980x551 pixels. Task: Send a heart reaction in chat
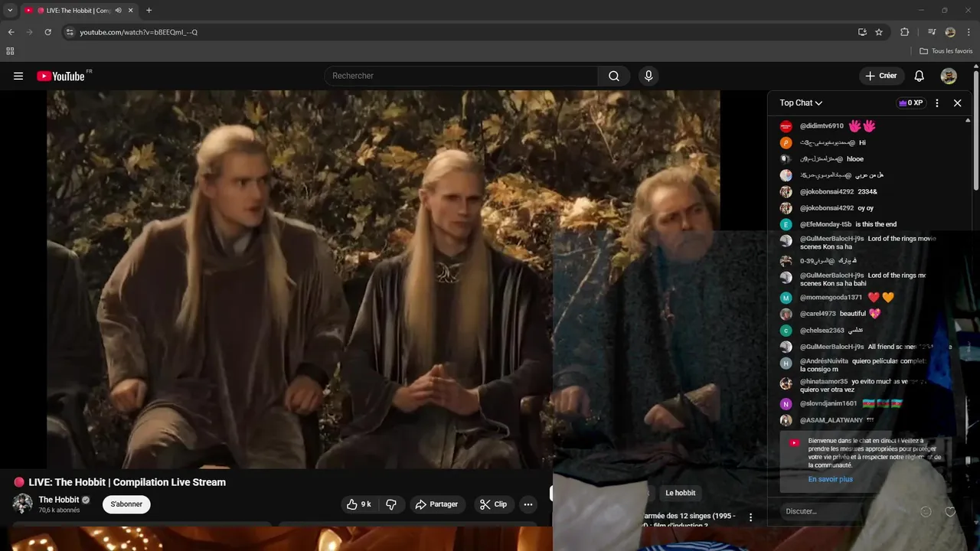pyautogui.click(x=950, y=511)
